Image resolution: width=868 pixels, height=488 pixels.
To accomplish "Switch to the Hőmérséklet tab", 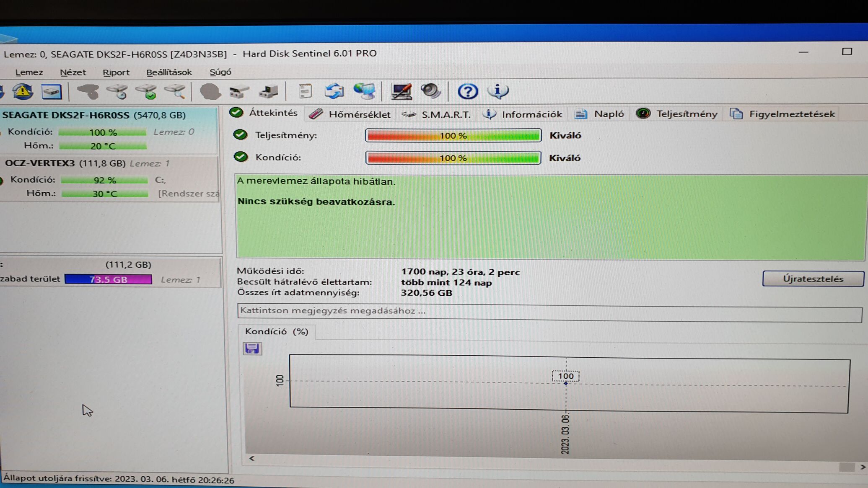I will pyautogui.click(x=350, y=114).
